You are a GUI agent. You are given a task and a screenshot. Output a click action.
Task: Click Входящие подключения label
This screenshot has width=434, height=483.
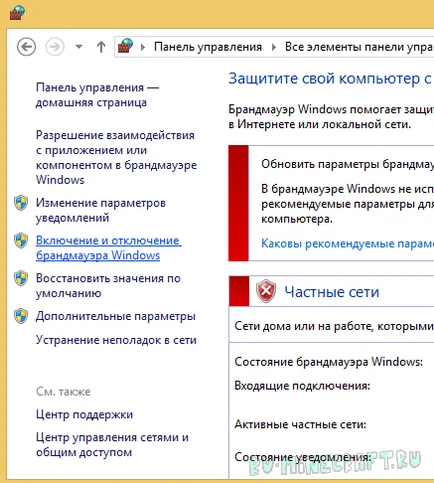[302, 386]
